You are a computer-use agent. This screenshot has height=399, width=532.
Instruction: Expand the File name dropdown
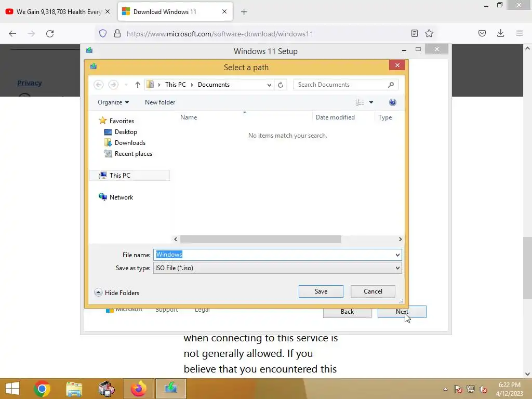click(x=397, y=255)
